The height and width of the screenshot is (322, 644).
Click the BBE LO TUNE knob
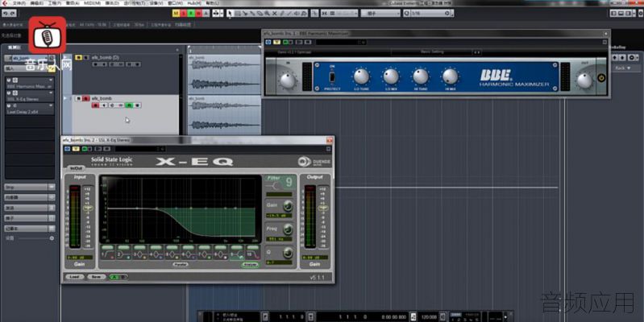(x=361, y=76)
